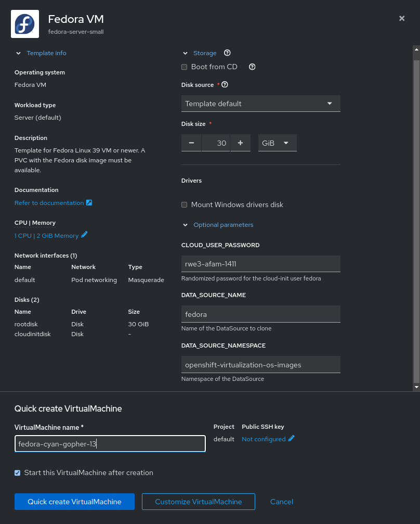Click the pencil icon to edit CPU and Memory
The height and width of the screenshot is (524, 420).
pos(84,235)
